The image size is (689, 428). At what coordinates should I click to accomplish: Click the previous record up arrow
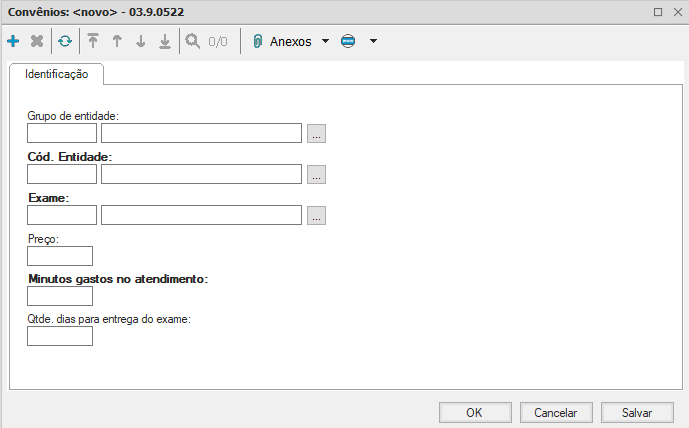(117, 42)
